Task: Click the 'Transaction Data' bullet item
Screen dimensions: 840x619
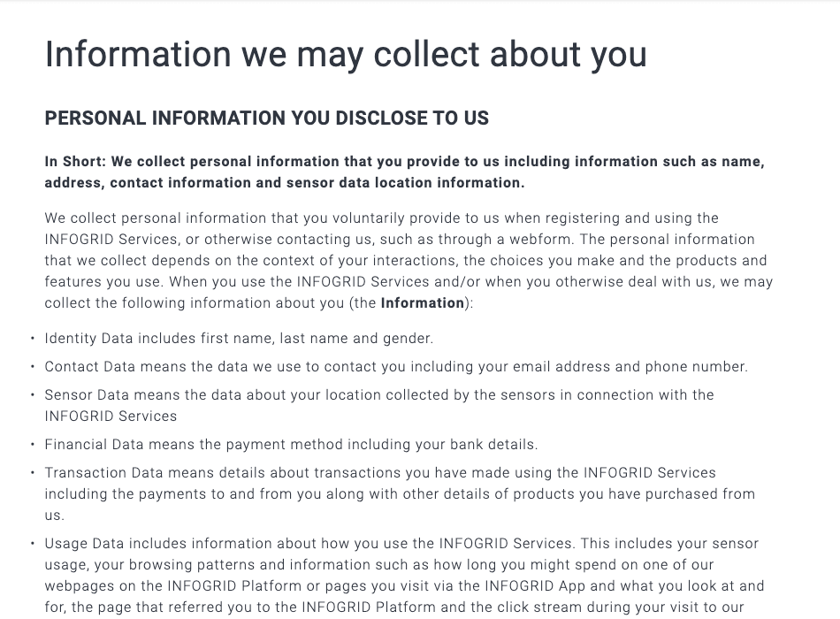Action: [x=400, y=493]
